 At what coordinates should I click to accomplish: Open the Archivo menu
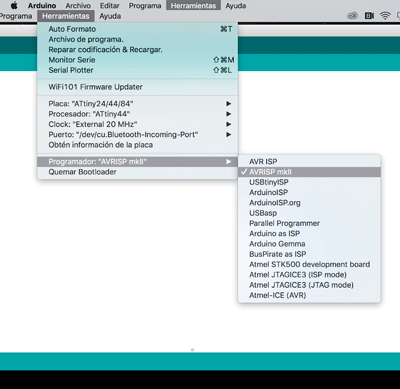pyautogui.click(x=78, y=6)
